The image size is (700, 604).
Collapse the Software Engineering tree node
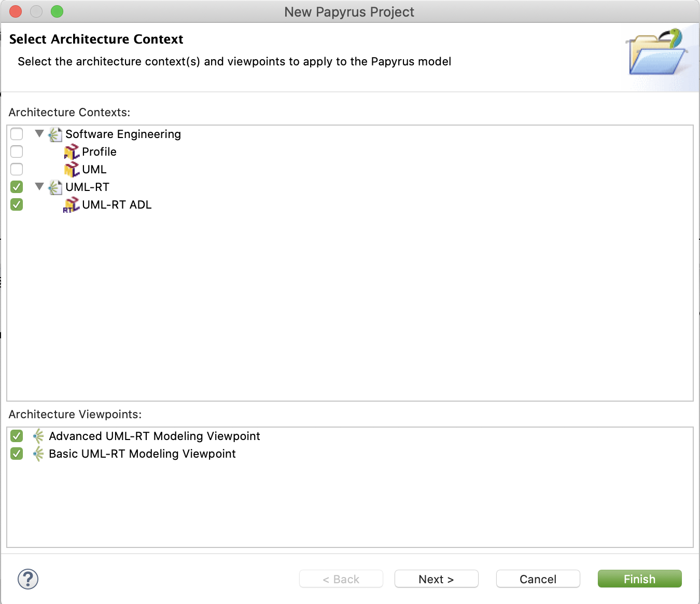[39, 133]
